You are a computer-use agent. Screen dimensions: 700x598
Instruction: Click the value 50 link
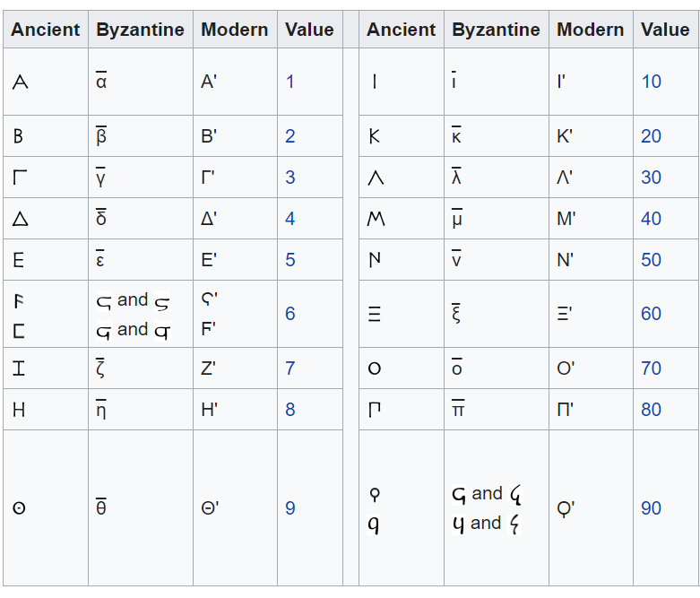[652, 260]
